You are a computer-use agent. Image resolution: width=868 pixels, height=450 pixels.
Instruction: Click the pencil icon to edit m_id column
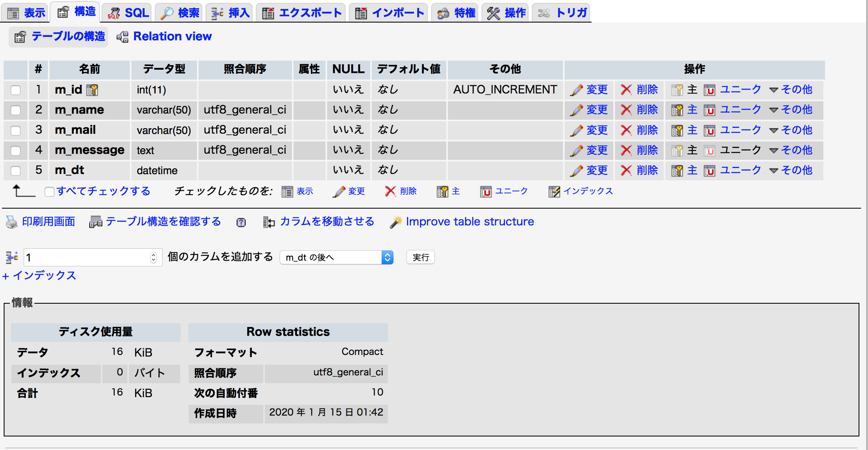click(x=576, y=90)
